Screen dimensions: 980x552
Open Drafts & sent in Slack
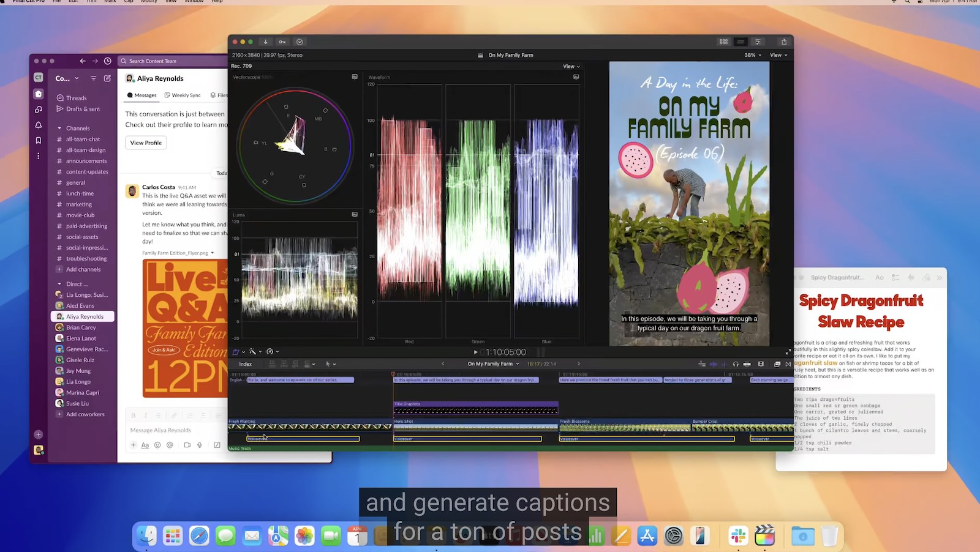[83, 109]
